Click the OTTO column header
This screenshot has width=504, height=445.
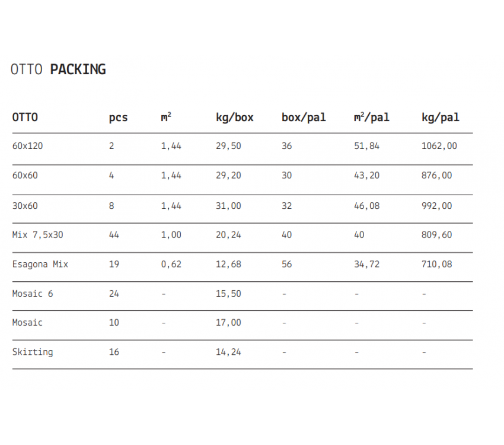[25, 117]
